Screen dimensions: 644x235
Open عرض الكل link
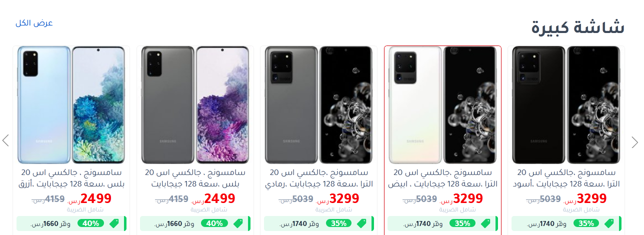(34, 23)
